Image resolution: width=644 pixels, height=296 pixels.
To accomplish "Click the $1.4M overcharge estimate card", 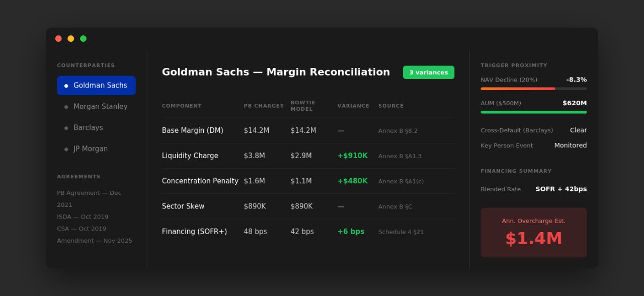I will coord(533,233).
